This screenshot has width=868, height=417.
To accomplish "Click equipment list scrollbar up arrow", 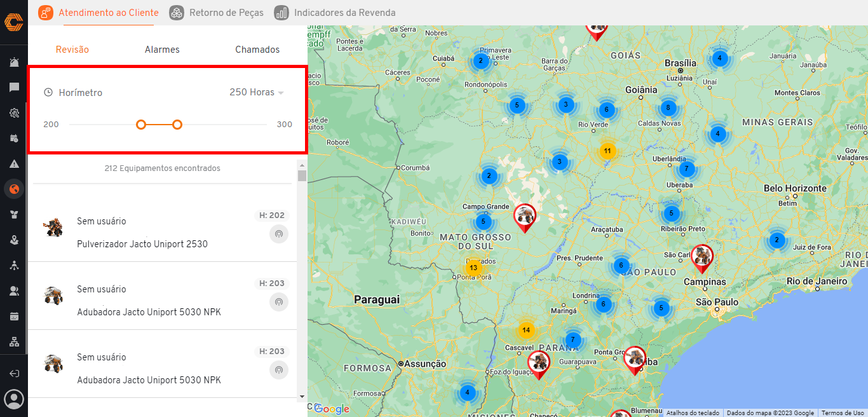I will click(x=302, y=165).
